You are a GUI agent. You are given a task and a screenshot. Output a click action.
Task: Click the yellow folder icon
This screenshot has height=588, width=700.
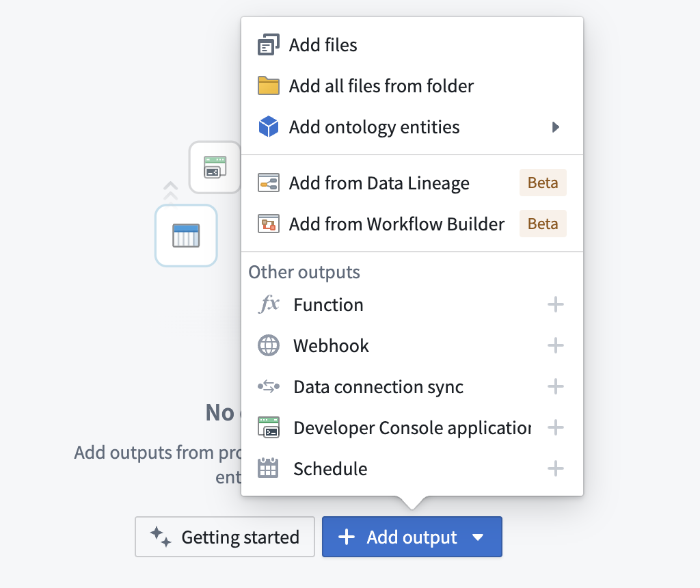click(269, 85)
